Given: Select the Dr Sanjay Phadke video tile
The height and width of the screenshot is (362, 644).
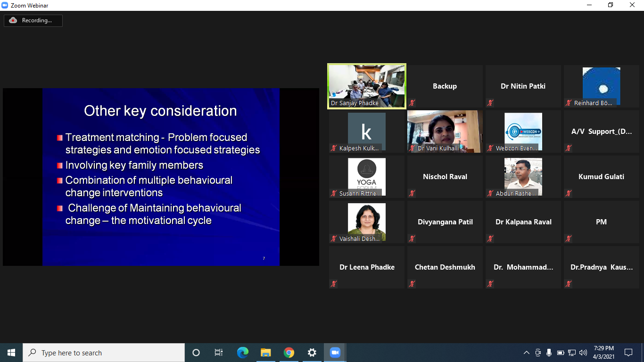Looking at the screenshot, I should 367,86.
